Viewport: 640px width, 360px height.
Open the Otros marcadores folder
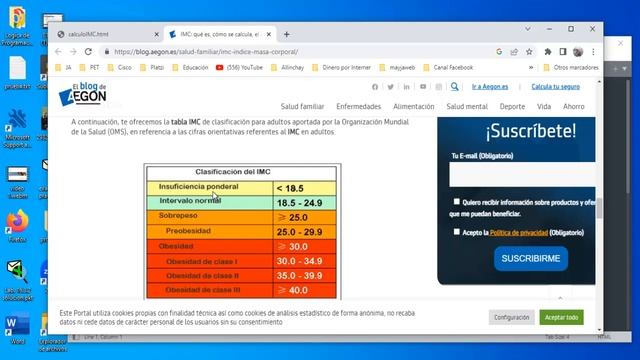tap(571, 67)
